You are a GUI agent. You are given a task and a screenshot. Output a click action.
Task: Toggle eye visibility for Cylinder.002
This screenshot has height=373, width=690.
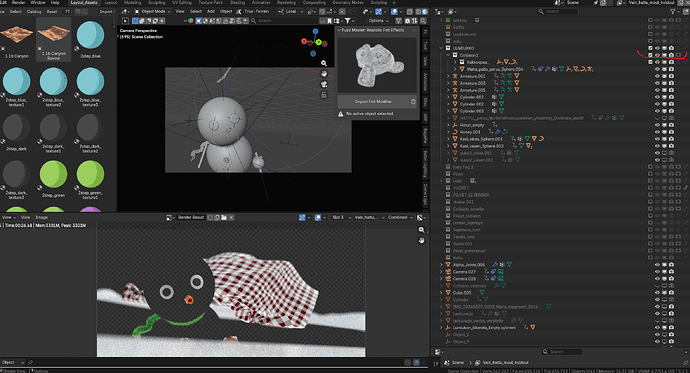(x=657, y=104)
